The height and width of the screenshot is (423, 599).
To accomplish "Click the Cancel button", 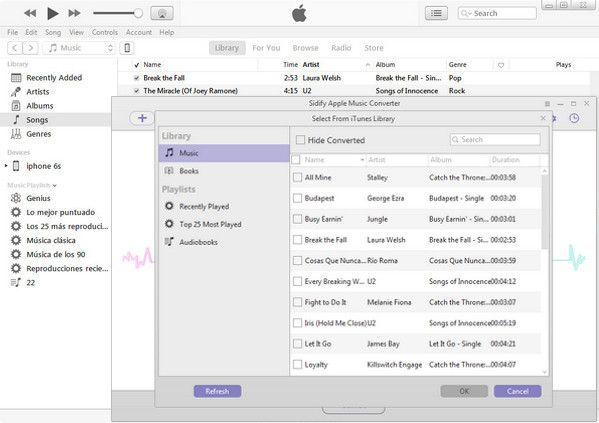I will pyautogui.click(x=518, y=391).
